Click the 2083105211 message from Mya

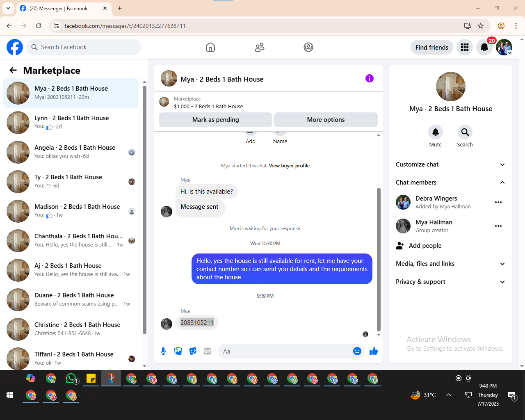[x=197, y=323]
